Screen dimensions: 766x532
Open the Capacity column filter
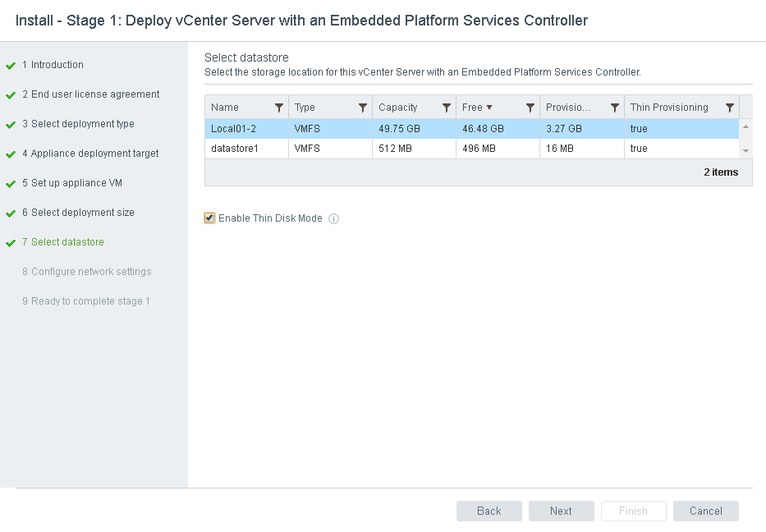click(x=447, y=108)
